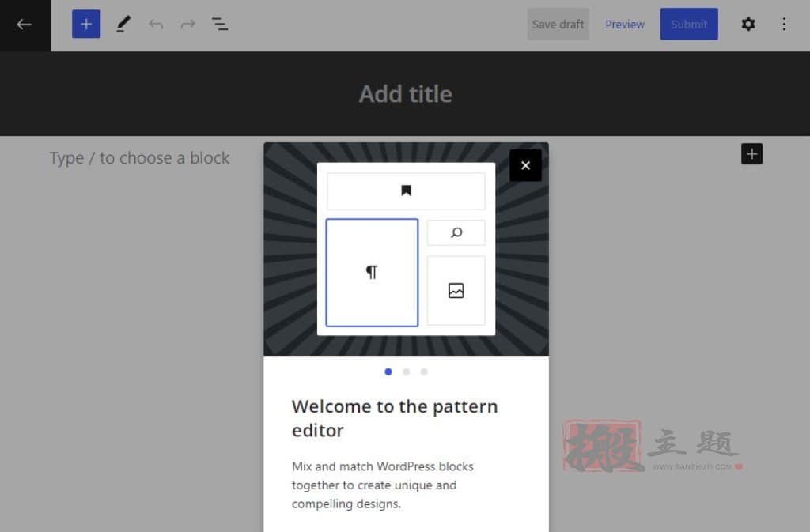
Task: Go to first welcome guide page dot
Action: point(388,372)
